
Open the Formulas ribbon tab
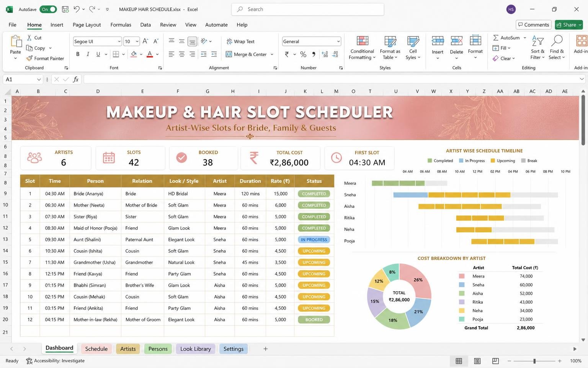[121, 25]
